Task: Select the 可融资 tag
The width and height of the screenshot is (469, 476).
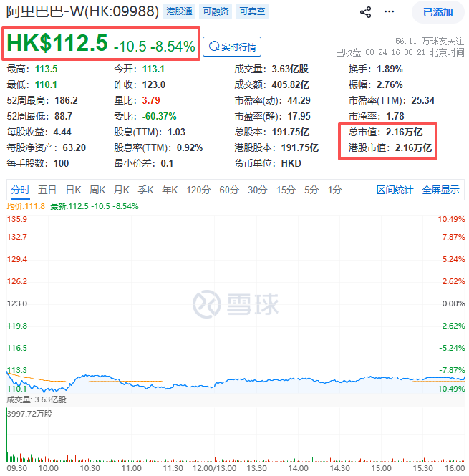Action: [216, 11]
